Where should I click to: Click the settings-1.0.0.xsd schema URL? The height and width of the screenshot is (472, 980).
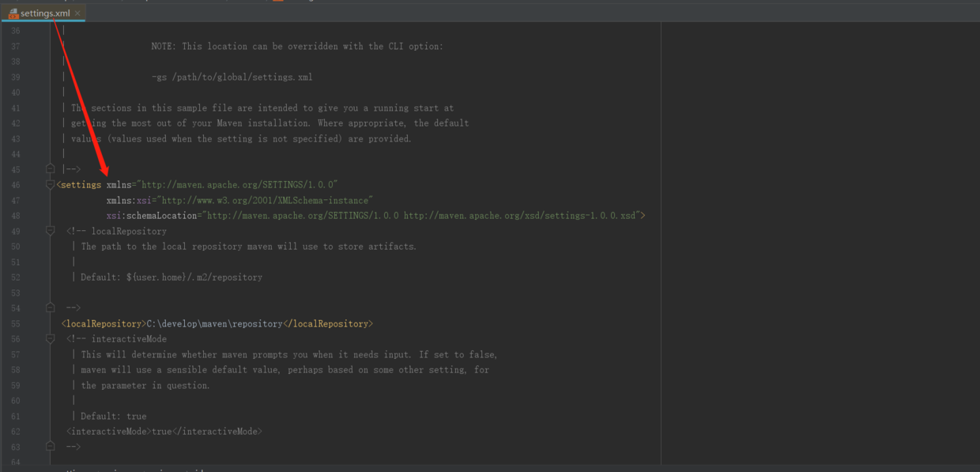pos(519,216)
